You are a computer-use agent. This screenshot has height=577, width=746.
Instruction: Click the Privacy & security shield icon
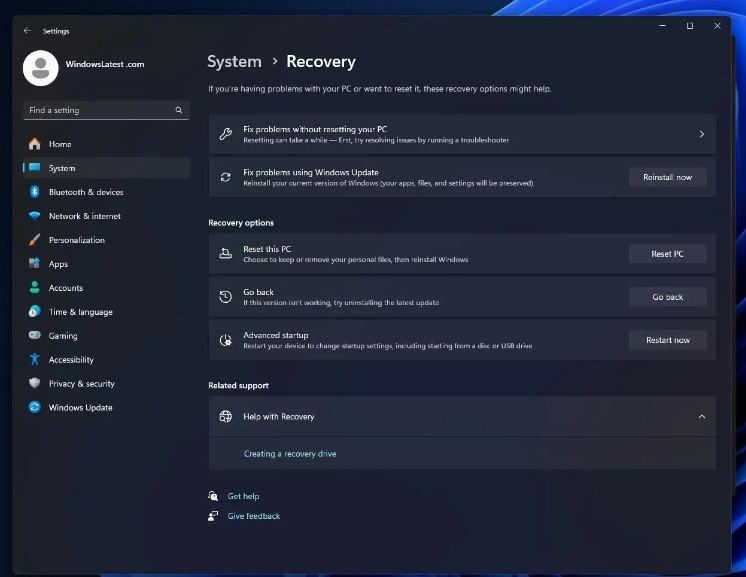click(35, 383)
